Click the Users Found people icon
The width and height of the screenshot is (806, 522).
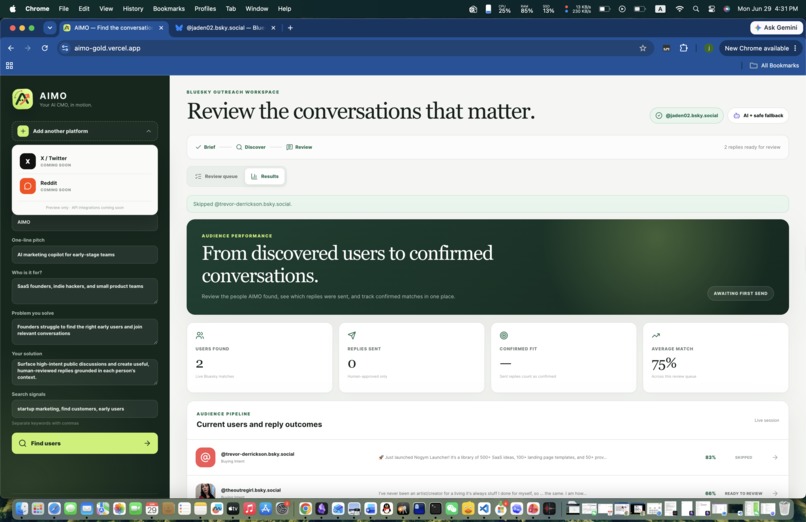click(200, 335)
